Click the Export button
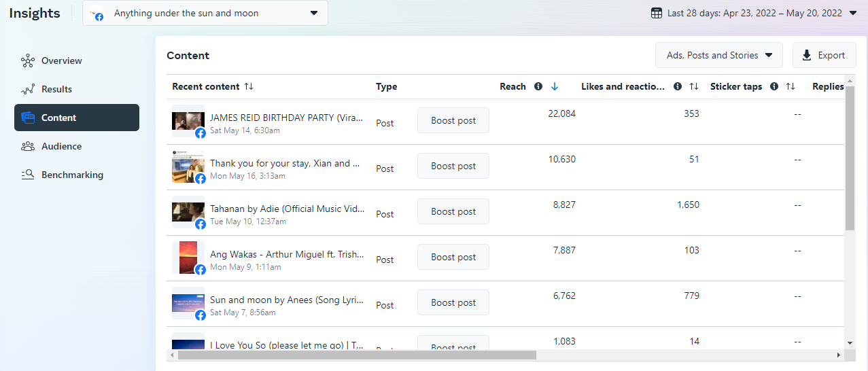Screen dimensions: 868x371 [824, 55]
